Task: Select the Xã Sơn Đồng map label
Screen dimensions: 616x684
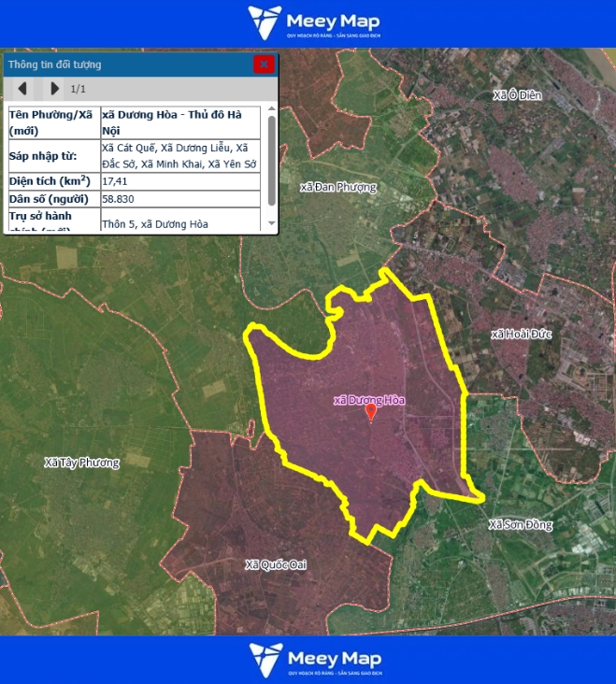Action: click(x=520, y=525)
